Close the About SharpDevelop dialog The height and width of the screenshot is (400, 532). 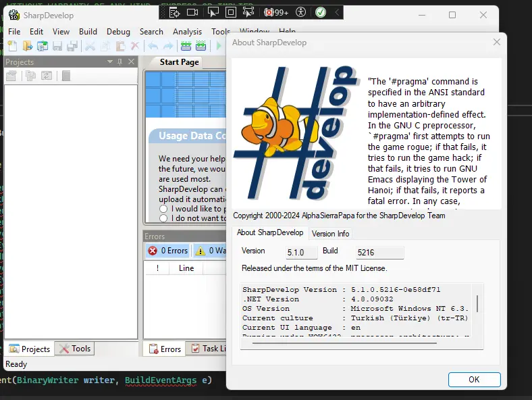(x=497, y=42)
